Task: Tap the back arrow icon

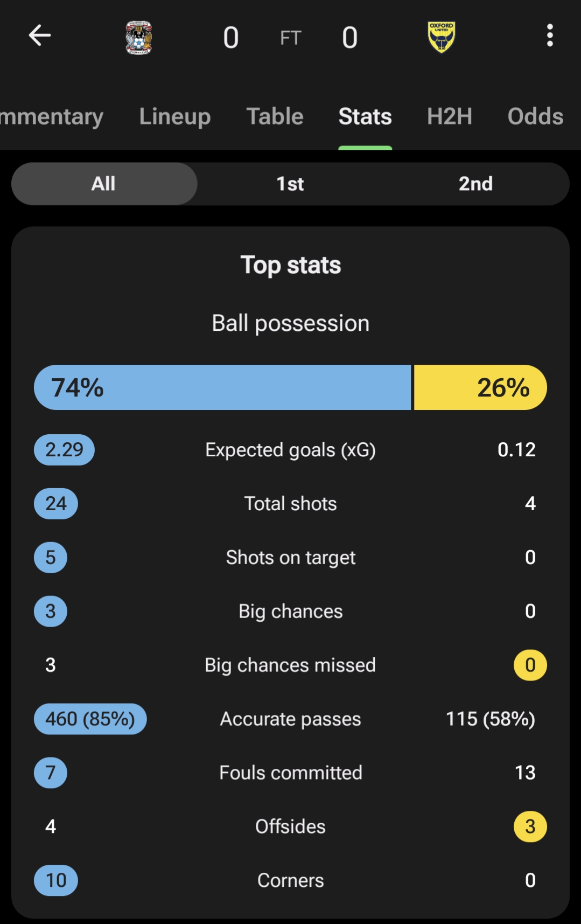Action: [x=40, y=36]
